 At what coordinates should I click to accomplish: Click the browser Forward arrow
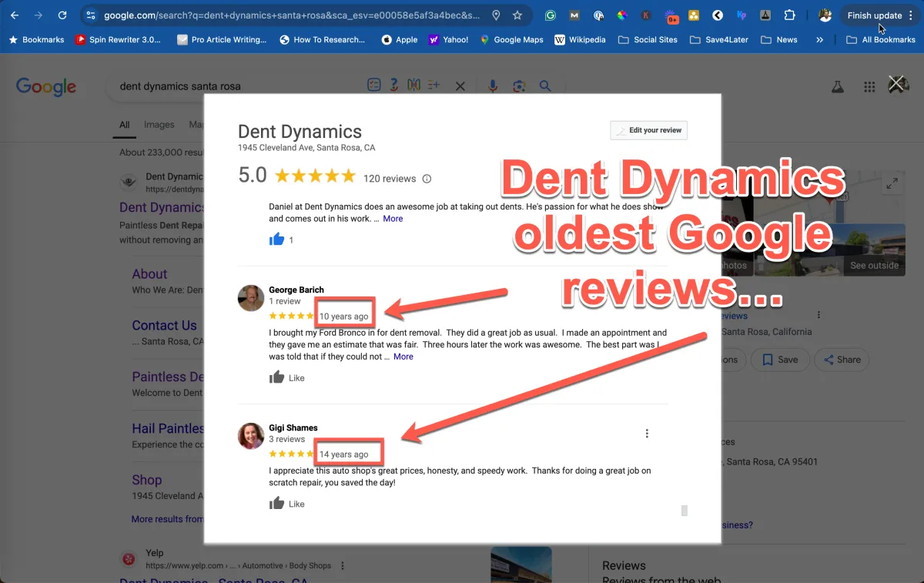[38, 15]
